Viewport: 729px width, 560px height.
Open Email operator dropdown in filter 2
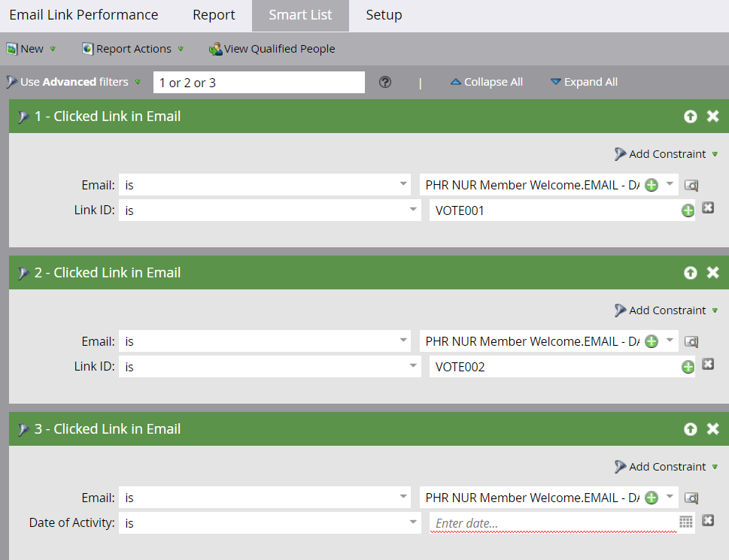264,341
